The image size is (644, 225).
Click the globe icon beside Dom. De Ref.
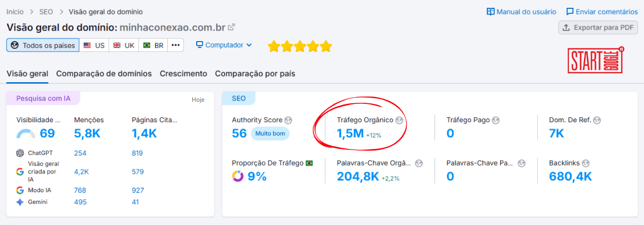(597, 120)
